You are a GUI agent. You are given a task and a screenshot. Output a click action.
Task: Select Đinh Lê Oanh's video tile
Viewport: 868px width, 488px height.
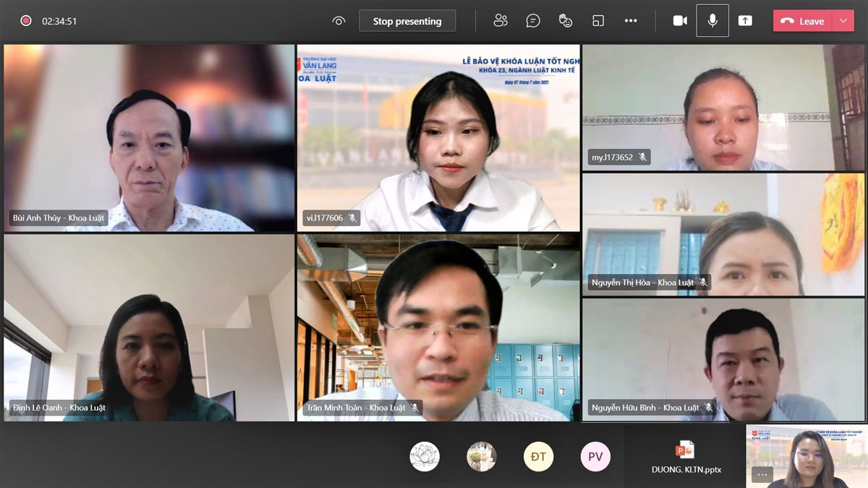tap(149, 328)
